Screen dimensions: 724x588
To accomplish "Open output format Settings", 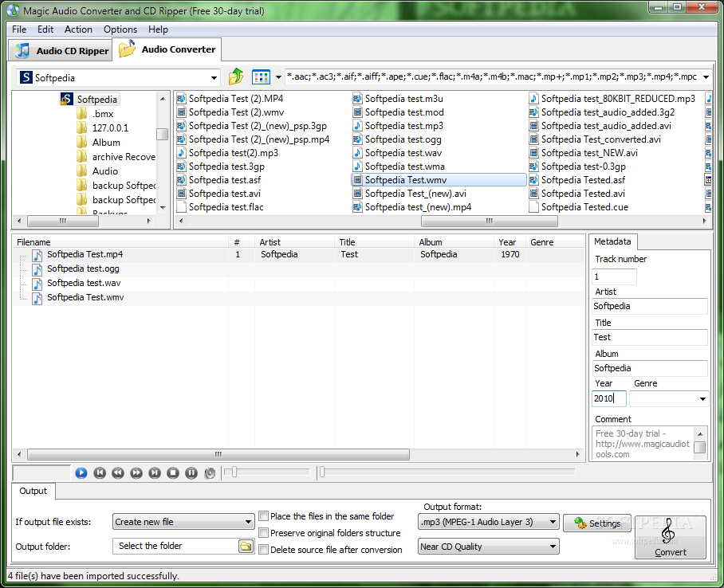I will tap(597, 523).
